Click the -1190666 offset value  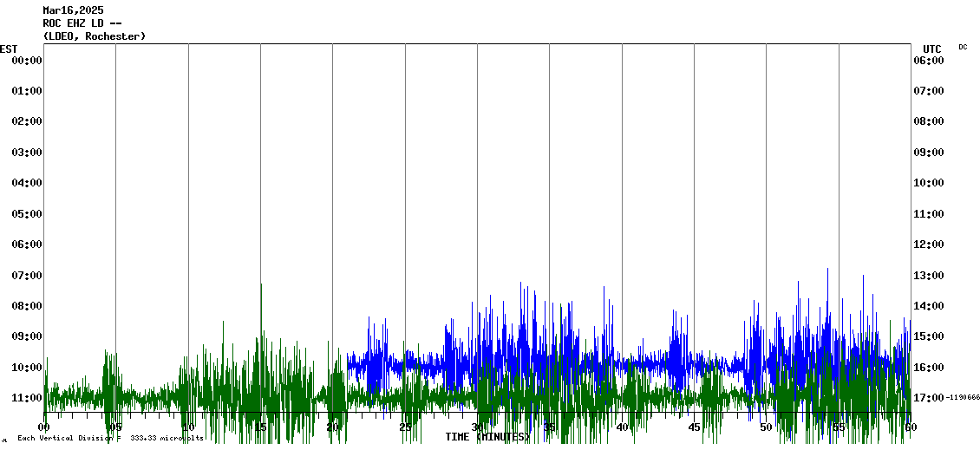pyautogui.click(x=963, y=397)
